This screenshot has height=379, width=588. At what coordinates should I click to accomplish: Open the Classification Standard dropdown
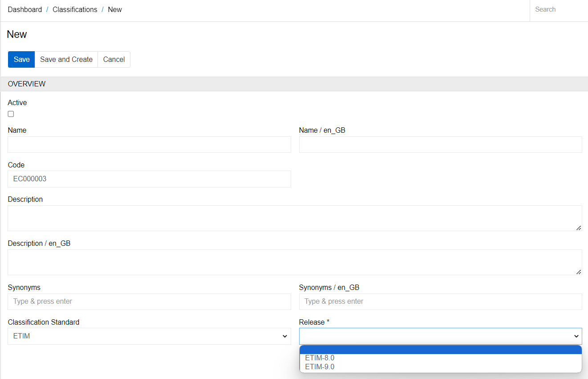pos(149,336)
